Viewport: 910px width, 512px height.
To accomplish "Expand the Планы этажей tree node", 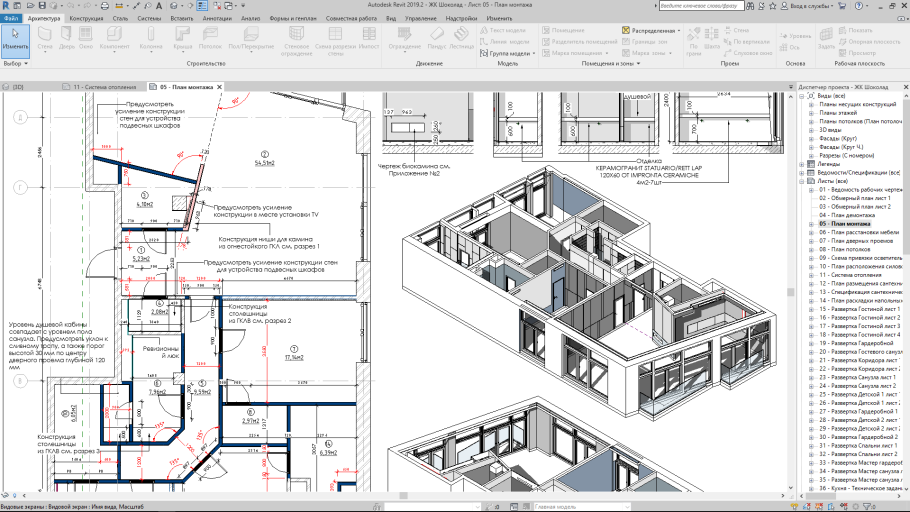I will pos(811,115).
